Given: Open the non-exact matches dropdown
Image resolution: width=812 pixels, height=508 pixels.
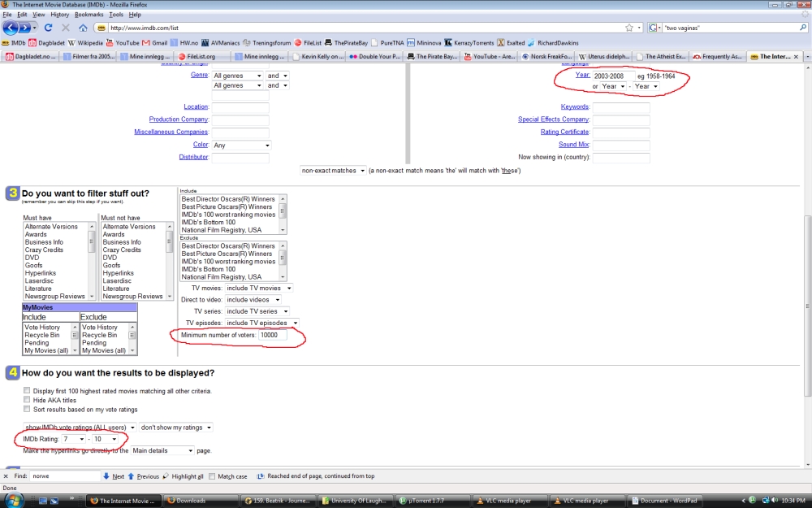Looking at the screenshot, I should [x=333, y=171].
